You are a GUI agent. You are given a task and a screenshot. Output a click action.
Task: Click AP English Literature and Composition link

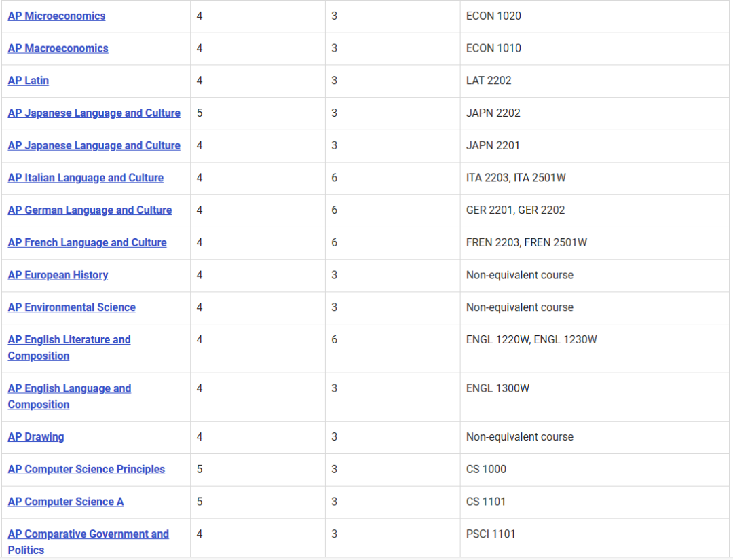click(69, 340)
